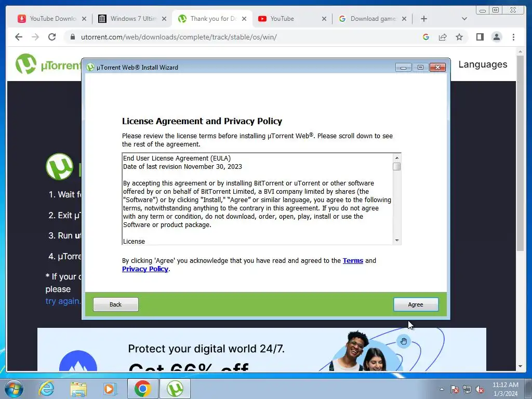Image resolution: width=532 pixels, height=399 pixels.
Task: Click the share page icon
Action: [x=443, y=37]
